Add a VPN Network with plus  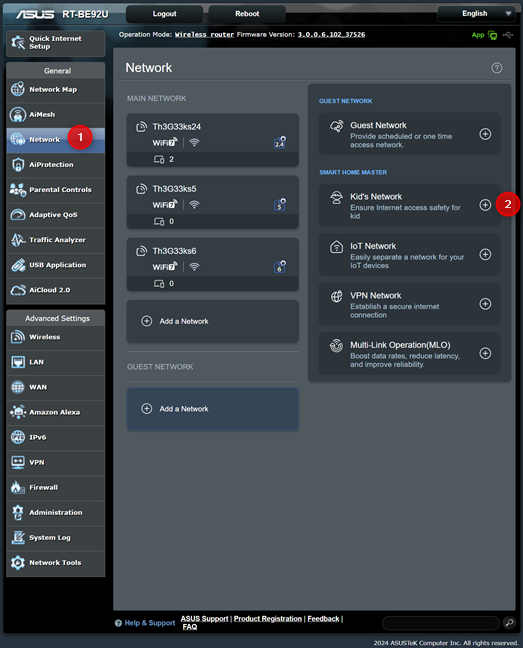tap(485, 304)
